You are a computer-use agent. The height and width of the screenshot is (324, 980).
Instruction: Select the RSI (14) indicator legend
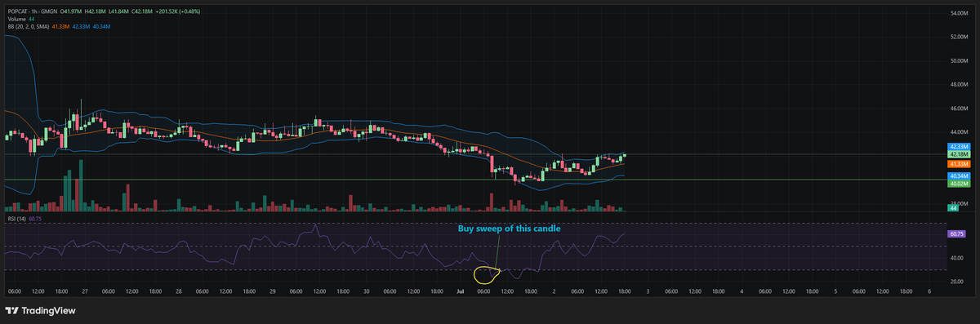[16, 220]
